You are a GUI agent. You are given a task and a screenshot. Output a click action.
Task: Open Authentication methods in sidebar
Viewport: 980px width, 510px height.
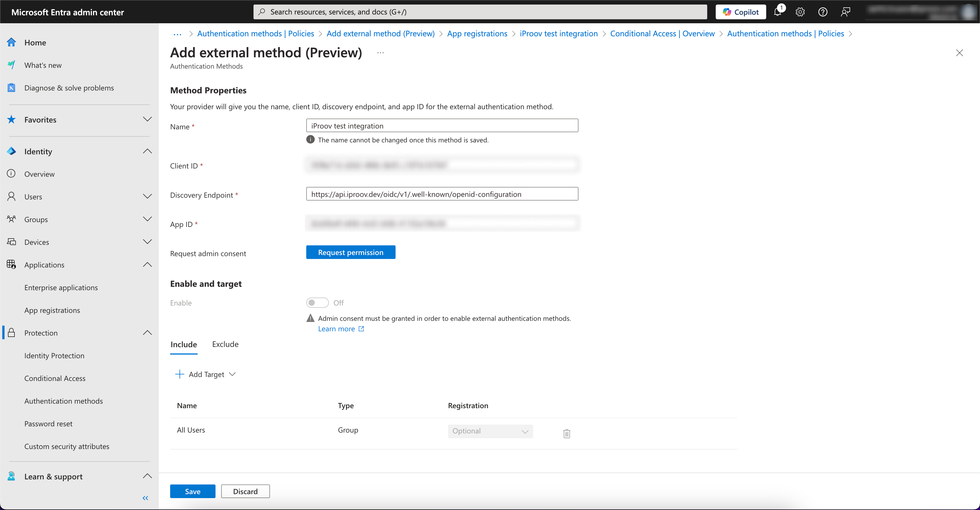click(64, 401)
